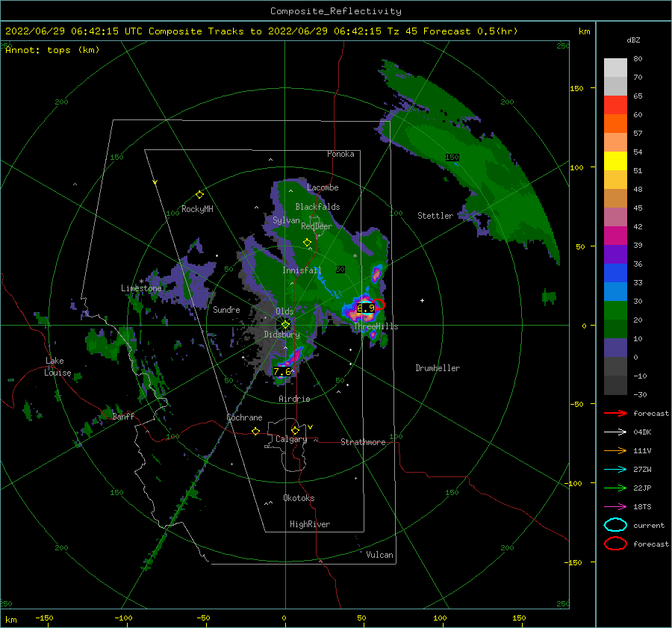Viewport: 672px width, 628px height.
Task: Click yellow diamond marker below RedDeer
Action: point(307,242)
